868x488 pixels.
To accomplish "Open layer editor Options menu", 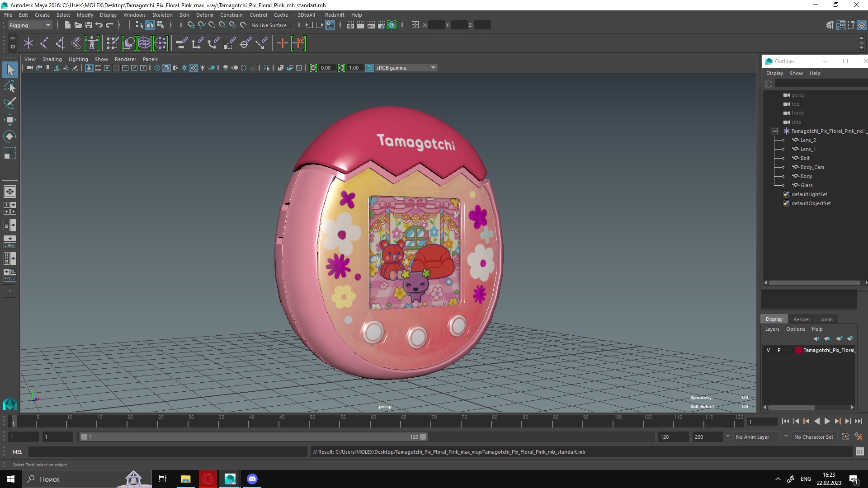I will 795,329.
